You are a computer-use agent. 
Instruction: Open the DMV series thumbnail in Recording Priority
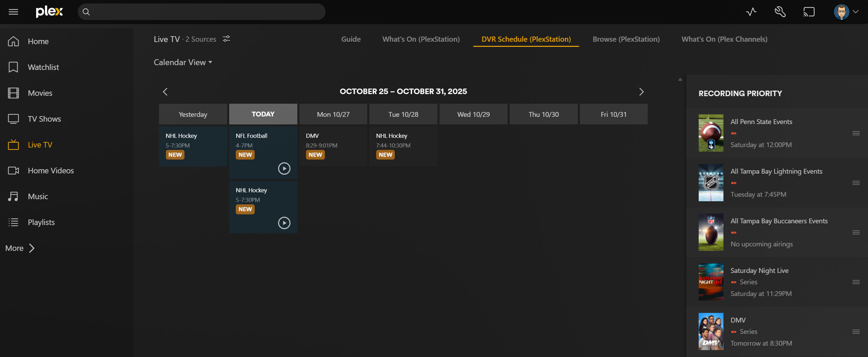(x=711, y=331)
